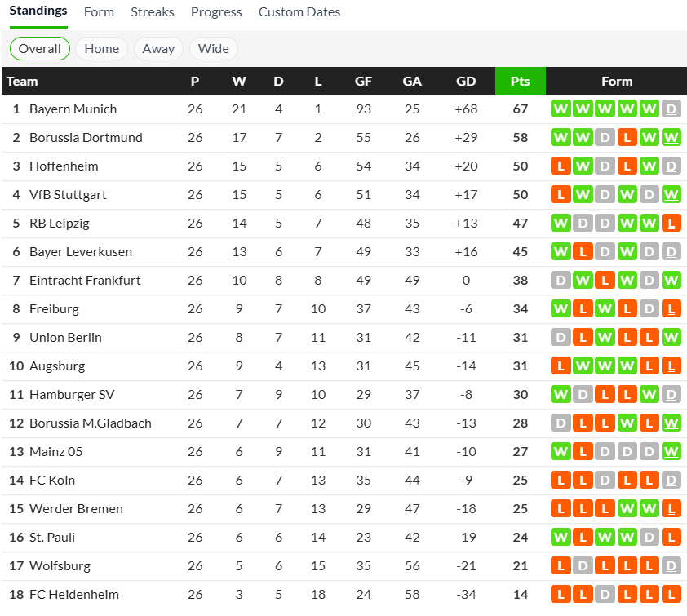Click FC Heidenheim's latest form badge (L)

pos(671,595)
